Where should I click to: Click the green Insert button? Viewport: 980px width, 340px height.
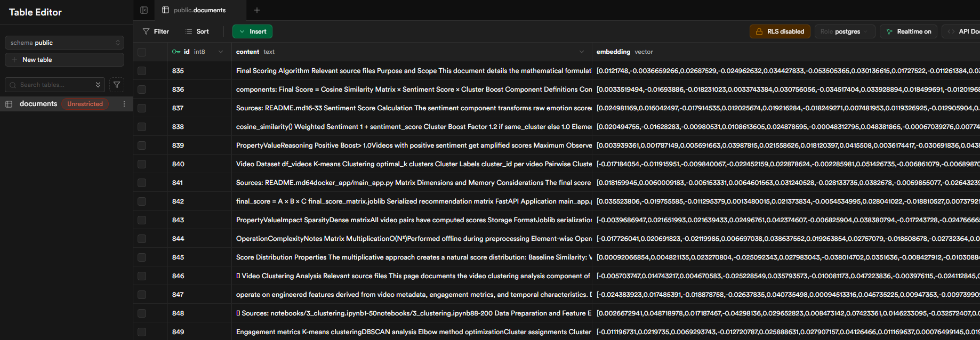click(252, 31)
